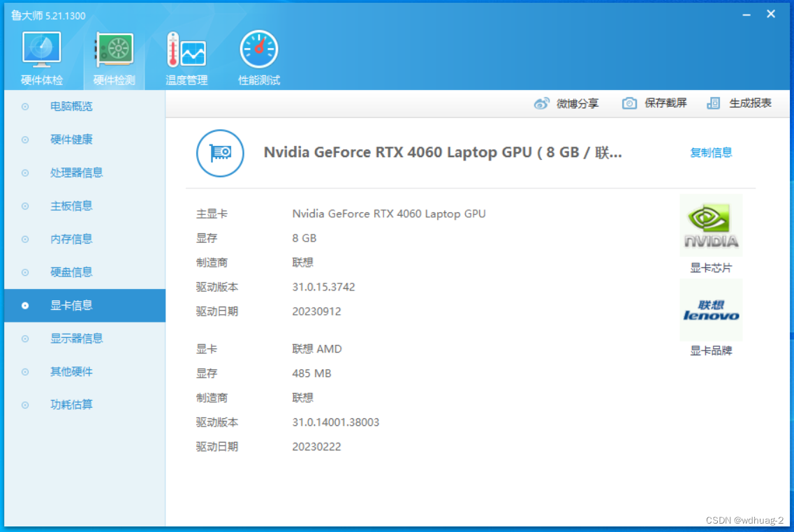Screen dimensions: 794x532
Task: Click the Weibo share icon
Action: (541, 104)
